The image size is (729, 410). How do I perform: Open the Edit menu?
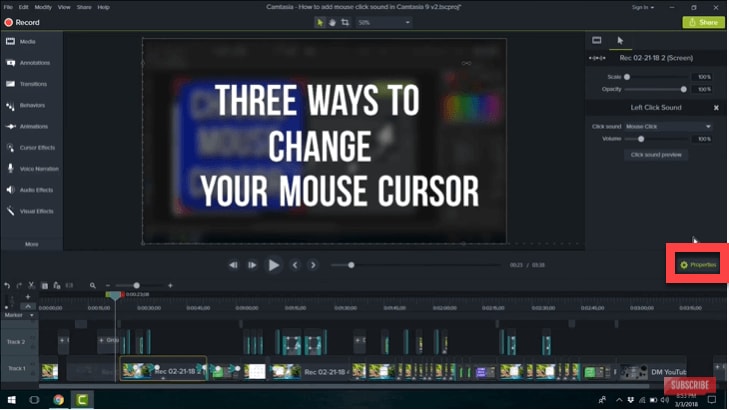click(24, 7)
